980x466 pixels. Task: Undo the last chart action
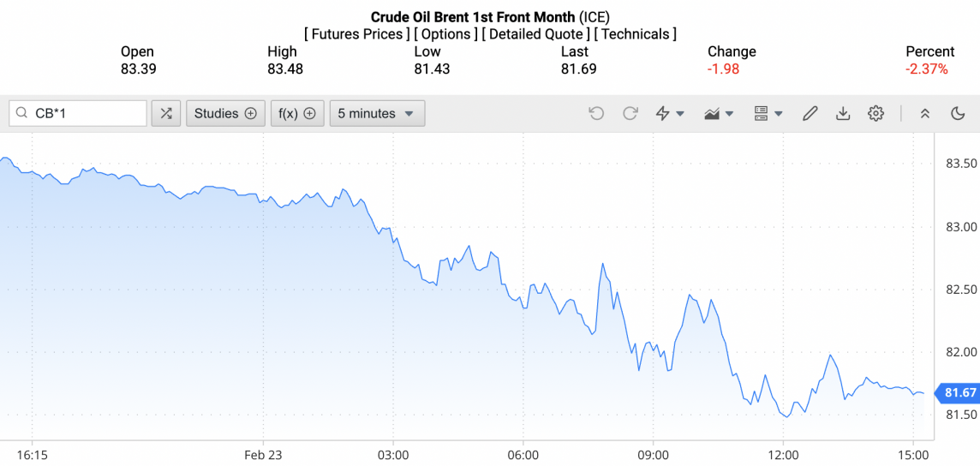pyautogui.click(x=597, y=113)
